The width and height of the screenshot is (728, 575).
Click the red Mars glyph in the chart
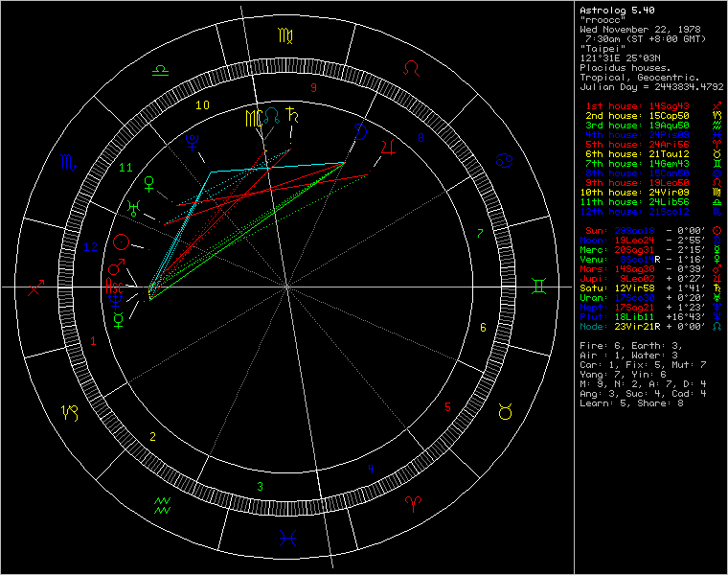click(x=117, y=267)
